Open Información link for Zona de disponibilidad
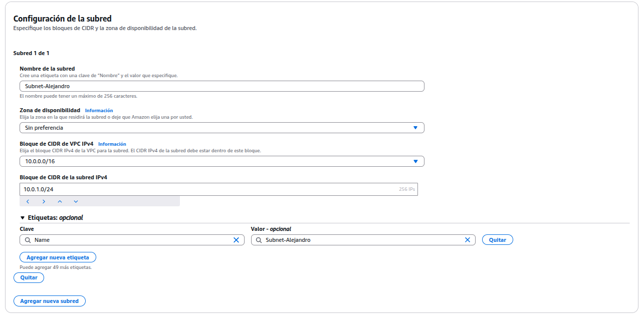The width and height of the screenshot is (644, 317). tap(99, 111)
